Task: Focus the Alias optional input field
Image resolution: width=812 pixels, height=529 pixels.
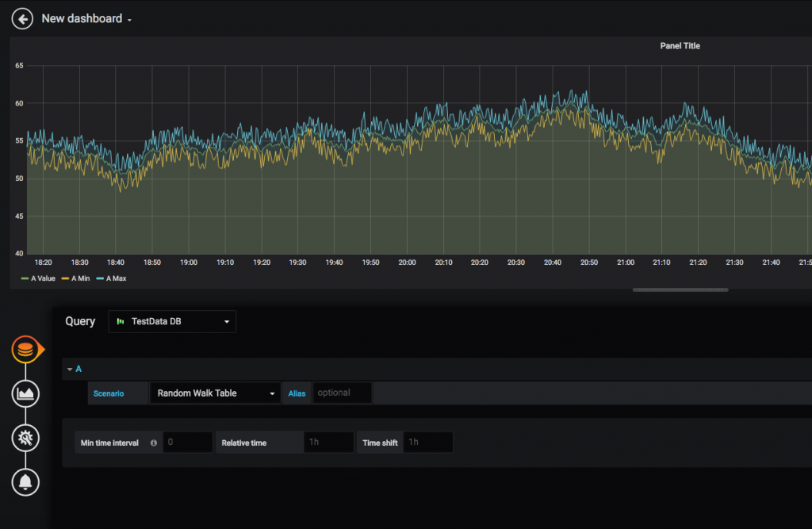Action: 342,393
